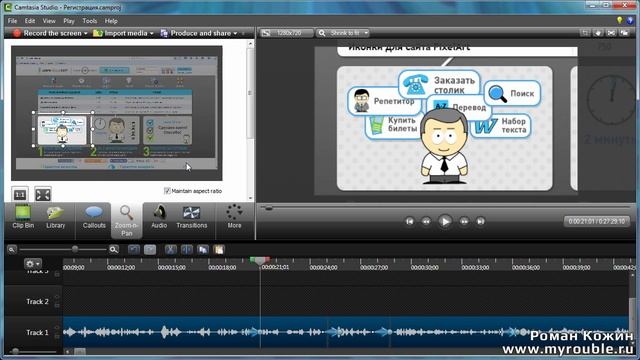Image resolution: width=640 pixels, height=360 pixels.
Task: Click the 1280x720 editing dimensions button
Action: point(287,33)
